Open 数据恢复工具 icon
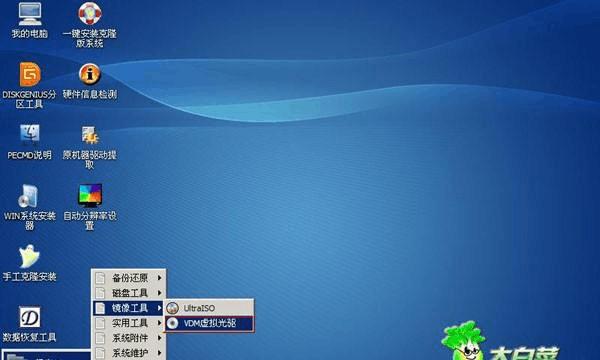The image size is (600, 360). (30, 317)
